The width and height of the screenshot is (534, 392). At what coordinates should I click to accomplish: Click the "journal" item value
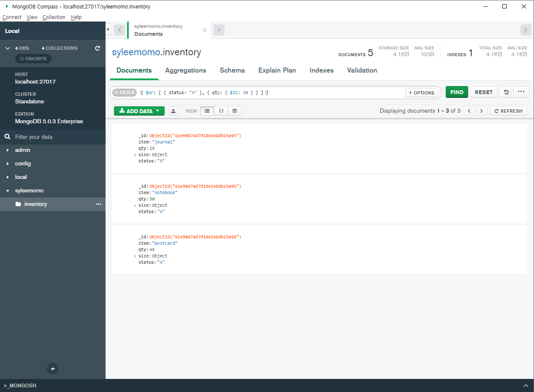(x=163, y=142)
